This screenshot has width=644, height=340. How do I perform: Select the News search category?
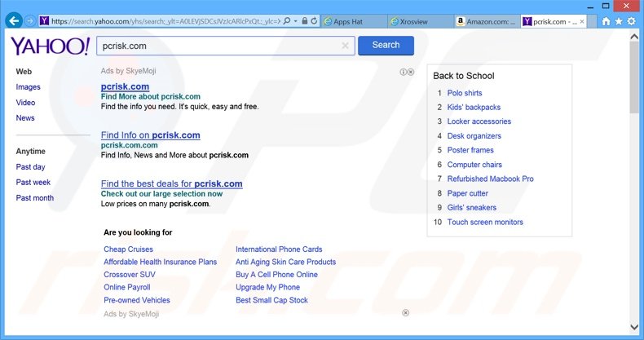(25, 118)
